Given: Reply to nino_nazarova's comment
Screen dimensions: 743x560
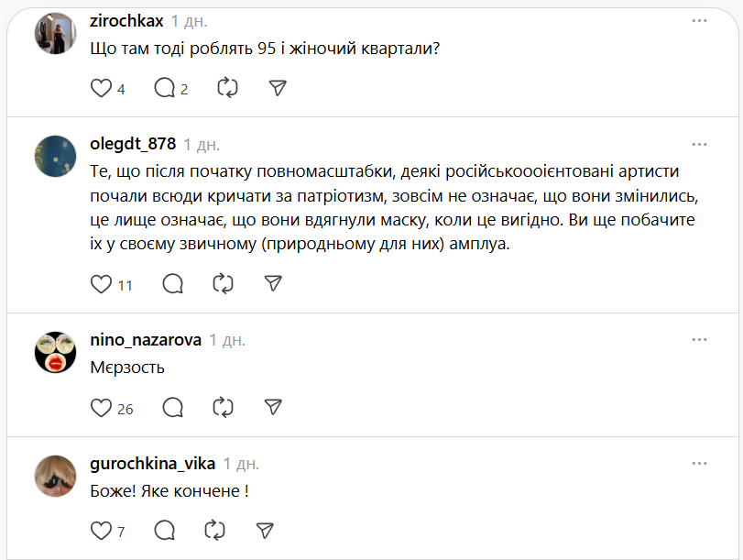Looking at the screenshot, I should tap(171, 408).
